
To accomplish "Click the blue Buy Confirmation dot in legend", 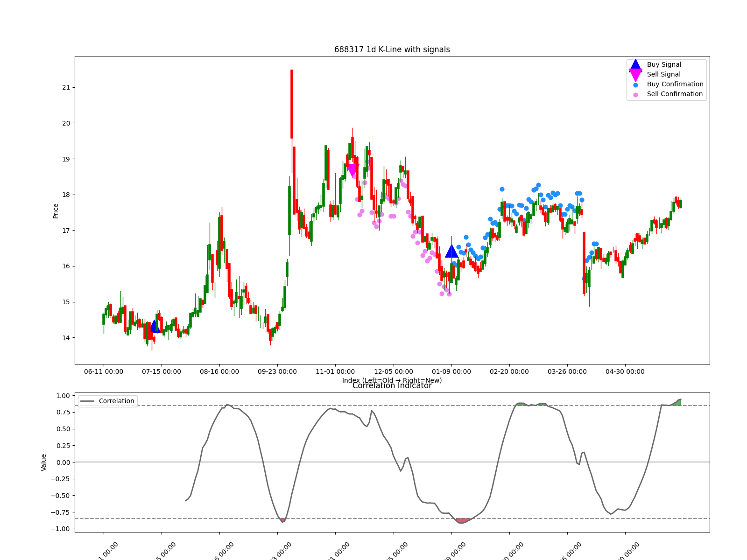I will (x=635, y=85).
